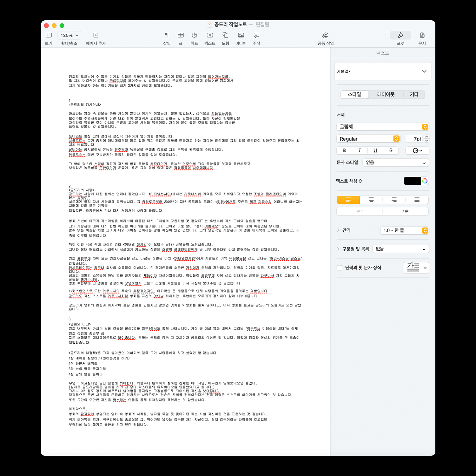Open the 1.0 - 한 줄 spacing dropdown

click(405, 230)
